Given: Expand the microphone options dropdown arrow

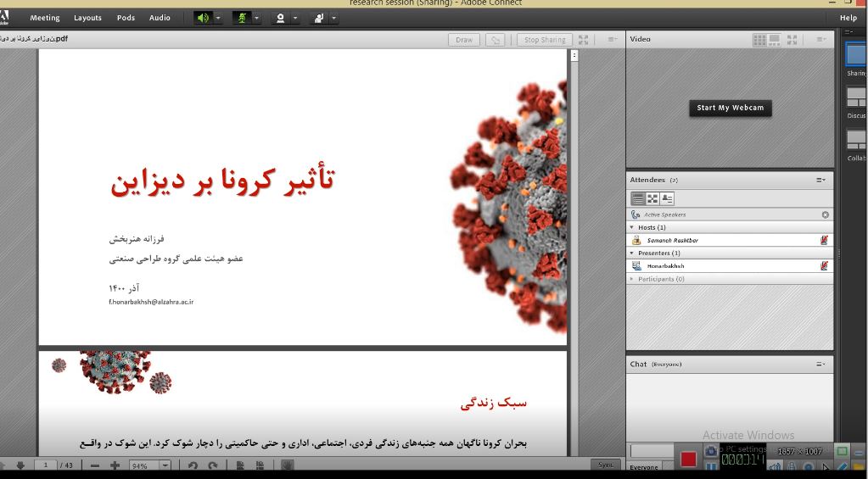Looking at the screenshot, I should pos(256,18).
